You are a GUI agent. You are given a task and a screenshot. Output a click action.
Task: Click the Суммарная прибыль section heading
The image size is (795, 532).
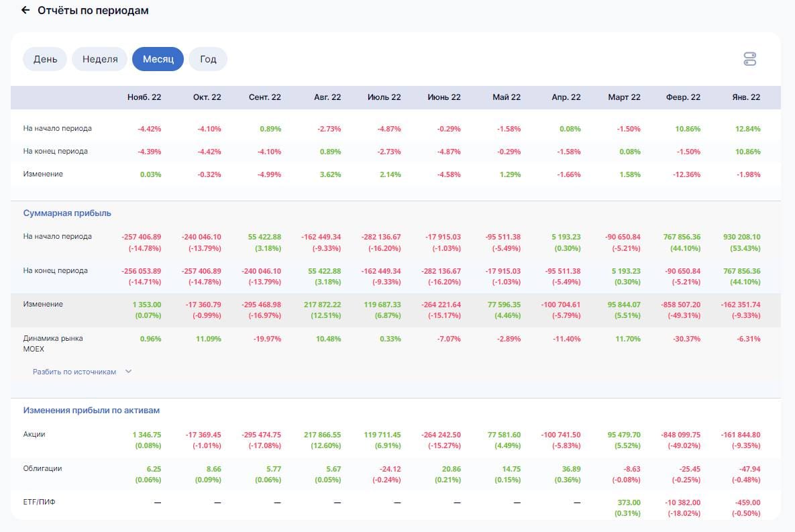point(67,213)
